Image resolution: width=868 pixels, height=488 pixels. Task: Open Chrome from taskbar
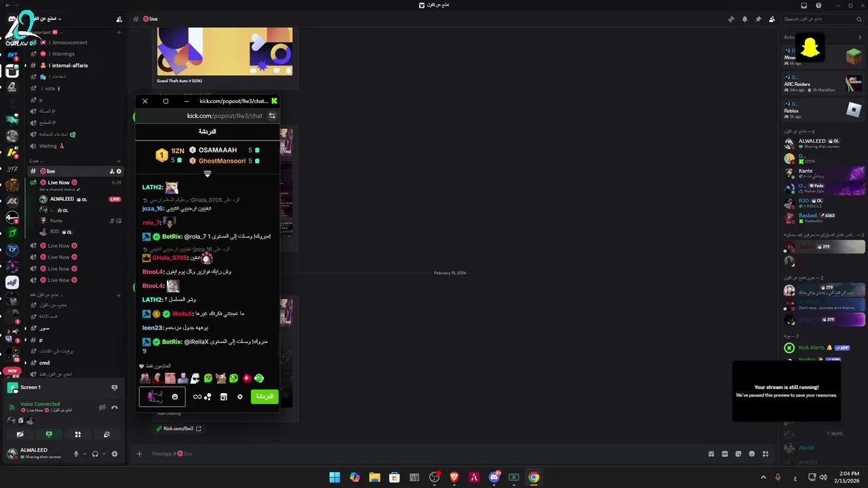coord(534,477)
